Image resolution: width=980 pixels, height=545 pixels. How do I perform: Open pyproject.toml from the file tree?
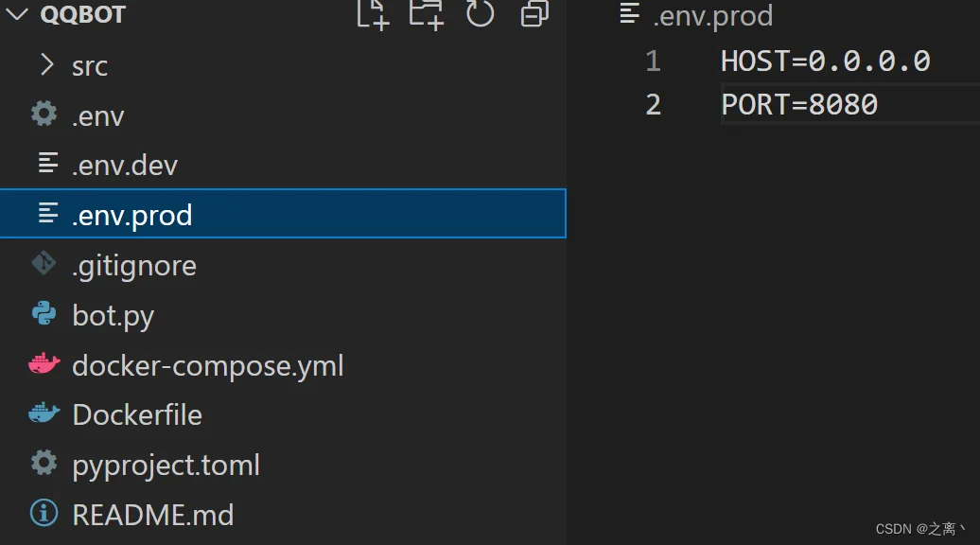click(166, 466)
